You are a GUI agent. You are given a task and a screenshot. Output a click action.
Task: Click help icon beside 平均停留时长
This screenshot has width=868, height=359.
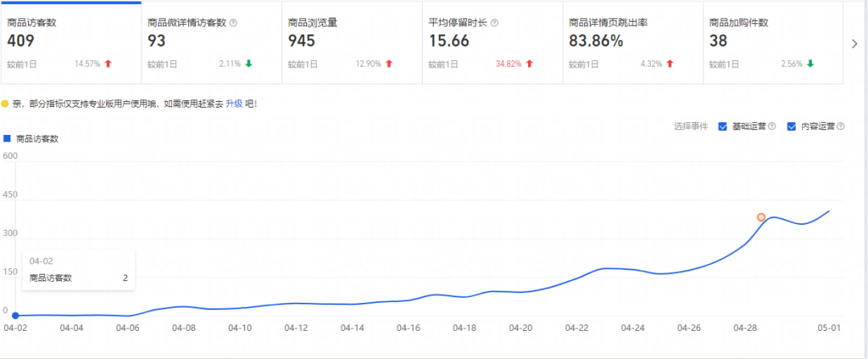[494, 23]
